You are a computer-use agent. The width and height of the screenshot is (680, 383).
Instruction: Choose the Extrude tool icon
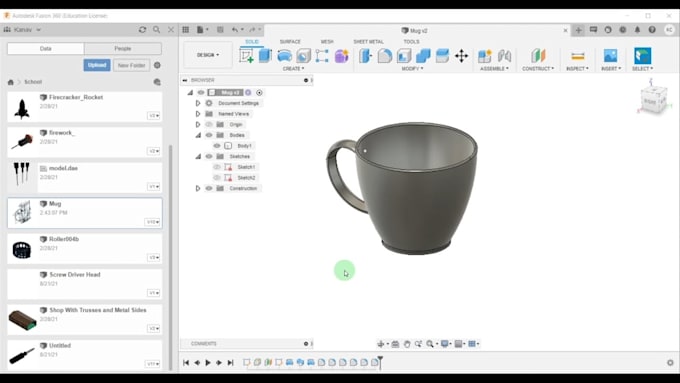[265, 56]
